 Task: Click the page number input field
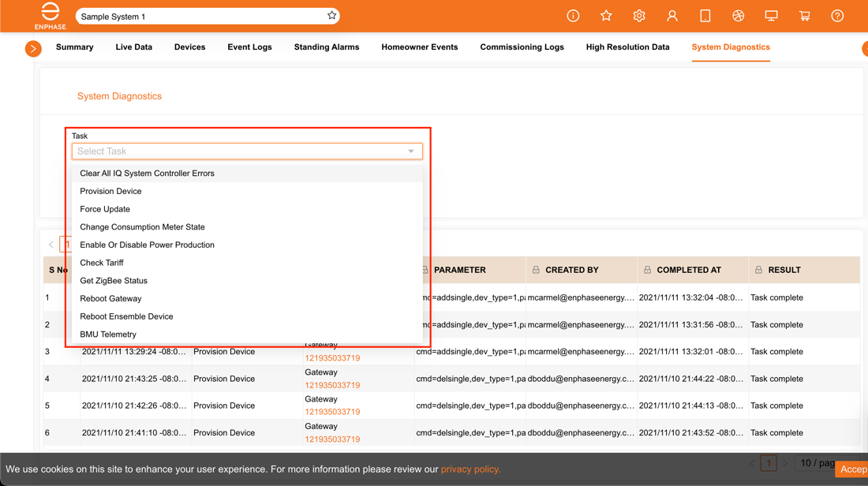click(x=769, y=464)
